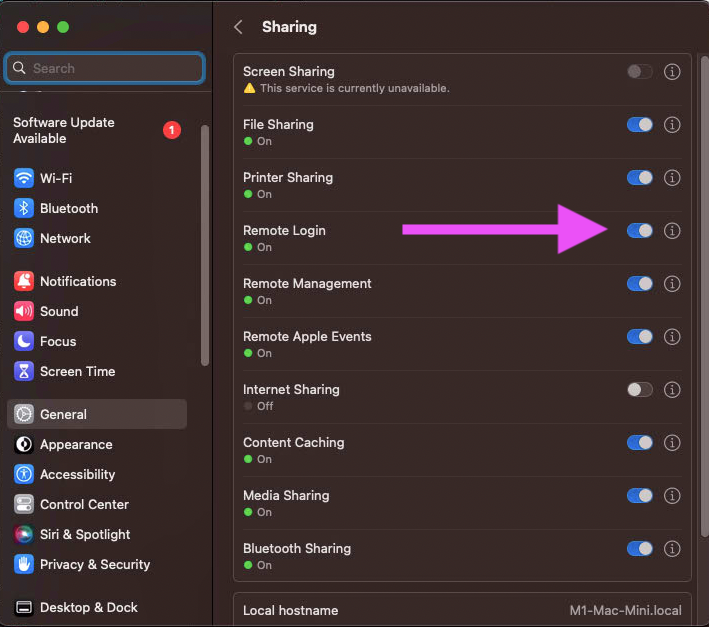Select the Network globe icon

pyautogui.click(x=24, y=238)
